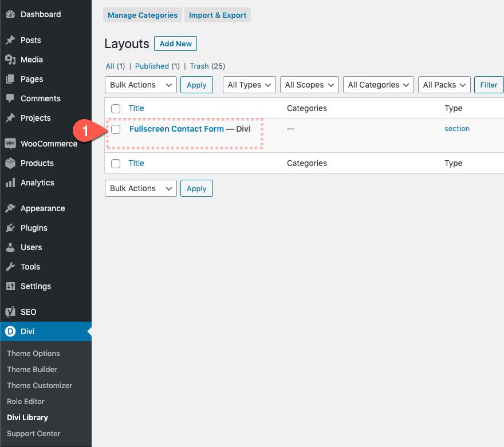Check the select-all checkbox in the table header

[115, 108]
